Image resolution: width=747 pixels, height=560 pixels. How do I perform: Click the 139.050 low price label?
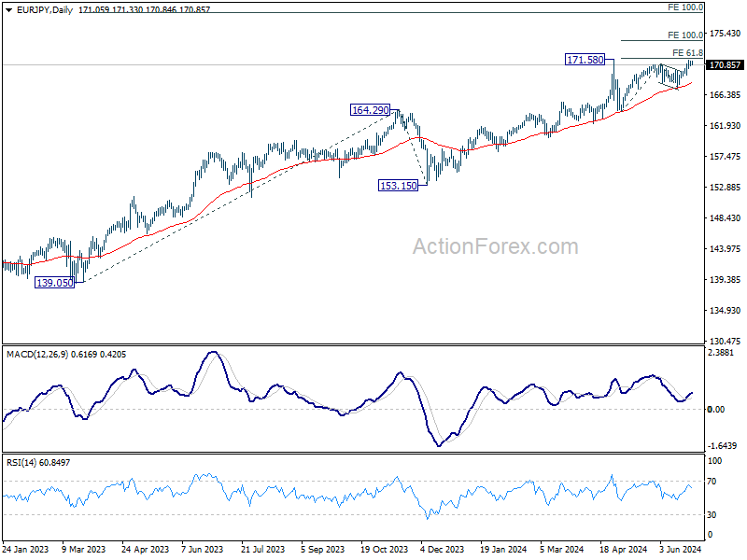[55, 283]
